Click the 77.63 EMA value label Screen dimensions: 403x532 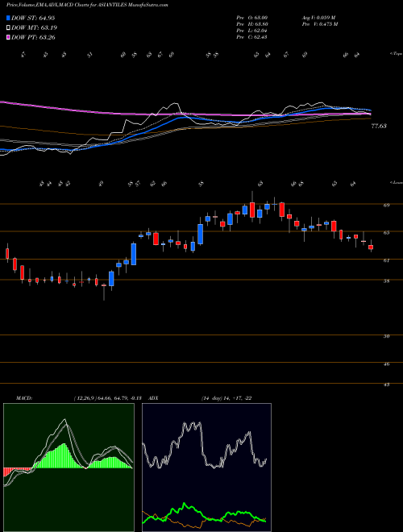coord(379,126)
